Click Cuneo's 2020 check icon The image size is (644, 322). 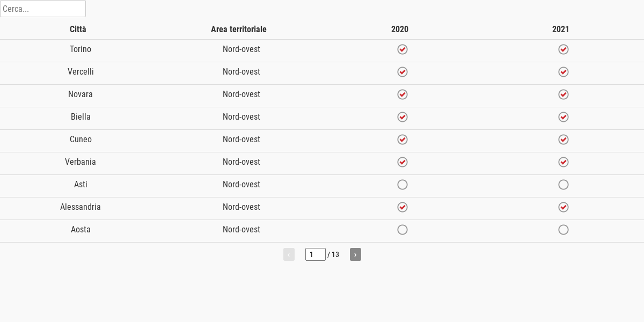(402, 140)
